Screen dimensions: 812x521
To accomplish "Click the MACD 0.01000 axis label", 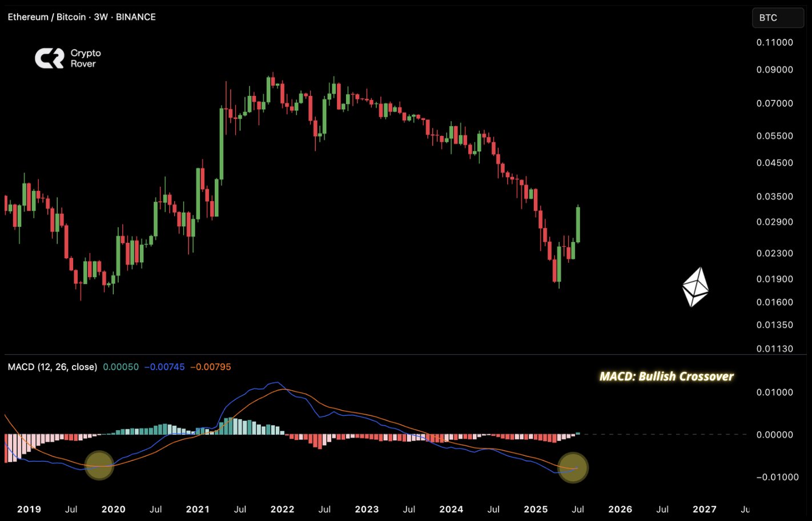I will pyautogui.click(x=775, y=392).
